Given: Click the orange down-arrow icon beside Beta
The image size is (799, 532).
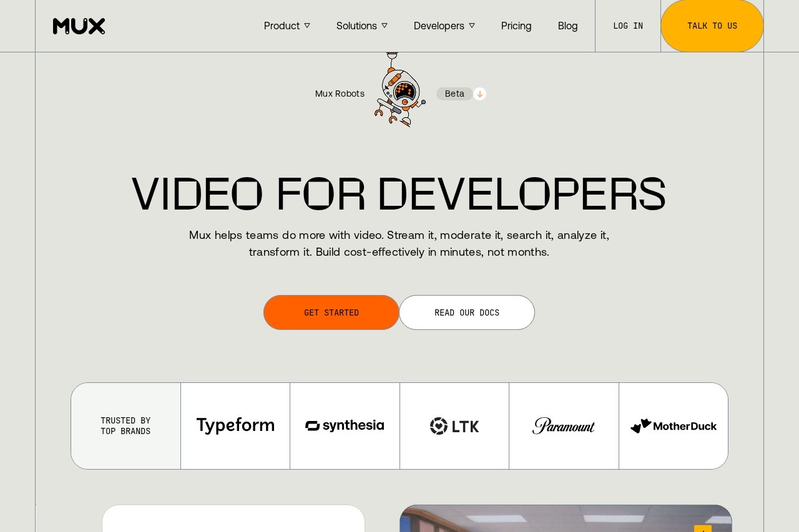Looking at the screenshot, I should click(479, 94).
